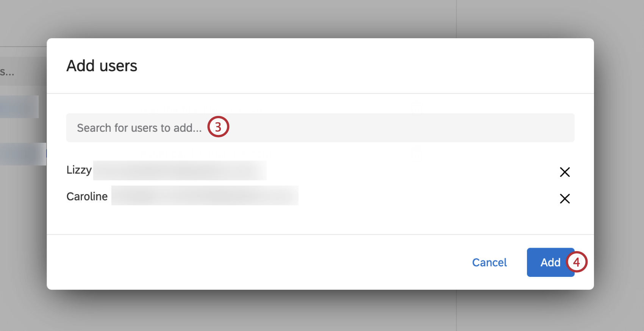The width and height of the screenshot is (644, 331).
Task: Click Cancel to dismiss the dialog
Action: [489, 262]
